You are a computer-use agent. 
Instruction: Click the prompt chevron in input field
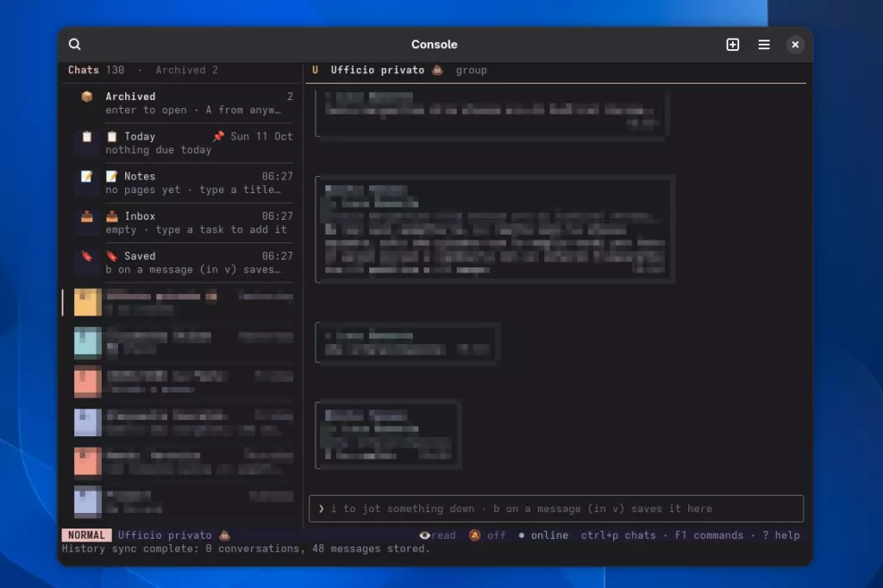321,509
